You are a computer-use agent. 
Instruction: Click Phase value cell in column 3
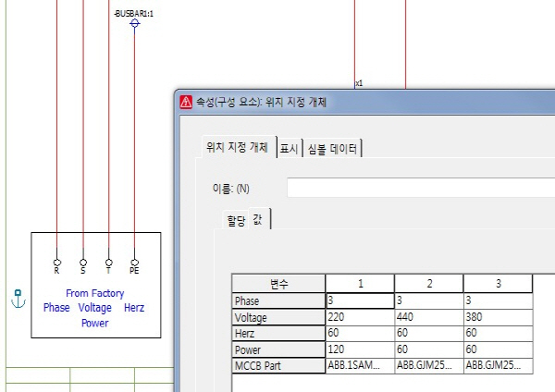498,300
